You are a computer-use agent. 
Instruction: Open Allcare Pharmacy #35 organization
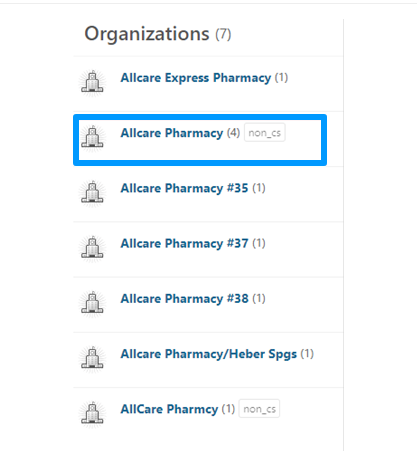(184, 188)
